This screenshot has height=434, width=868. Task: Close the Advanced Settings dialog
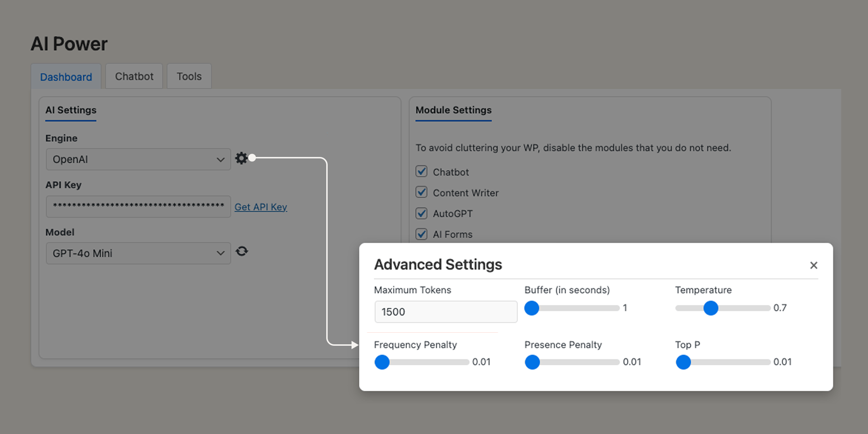click(x=814, y=265)
